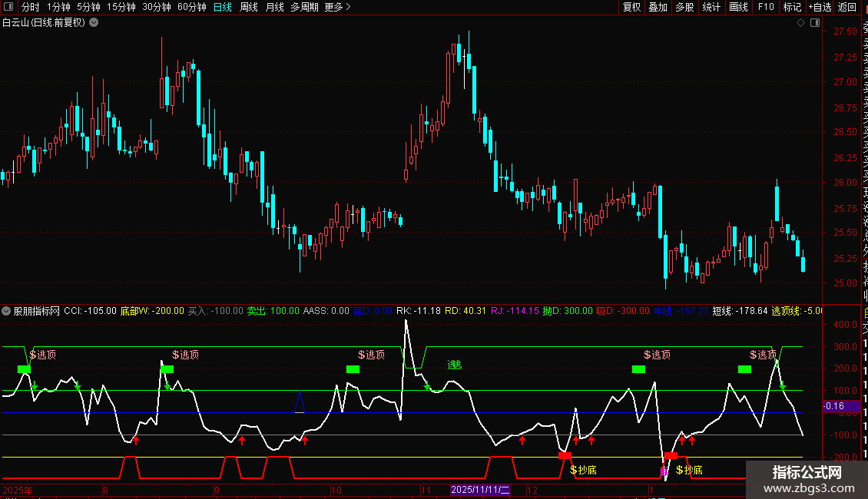
Task: Open the dropdown next to 白云山 title
Action: [x=94, y=22]
